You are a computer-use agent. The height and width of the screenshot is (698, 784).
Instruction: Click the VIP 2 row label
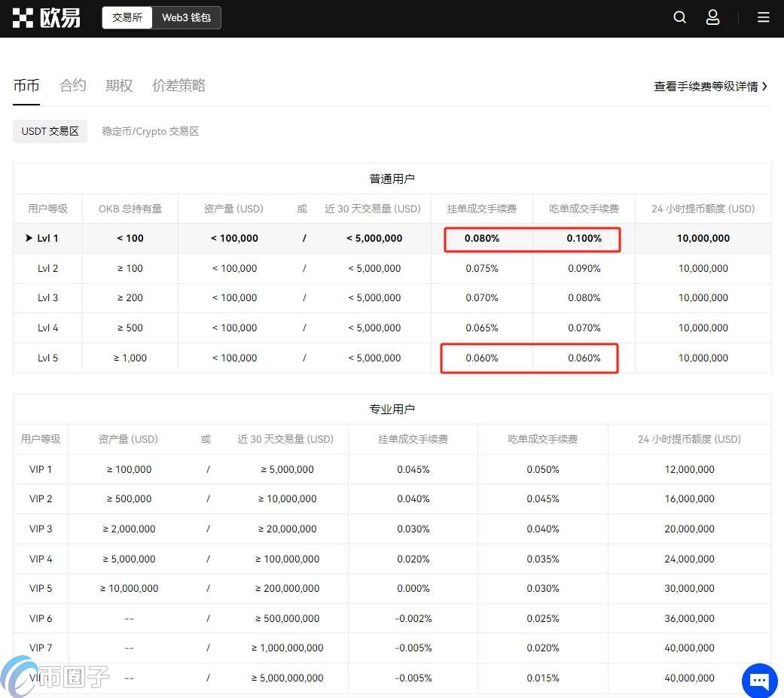point(41,498)
